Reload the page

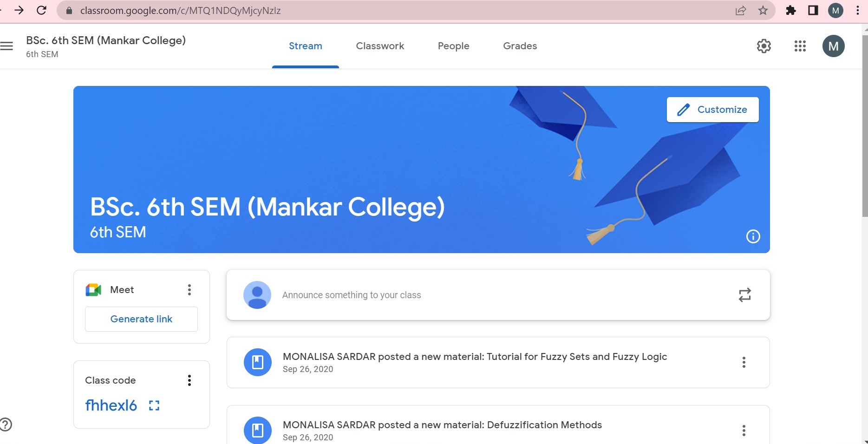(x=41, y=10)
